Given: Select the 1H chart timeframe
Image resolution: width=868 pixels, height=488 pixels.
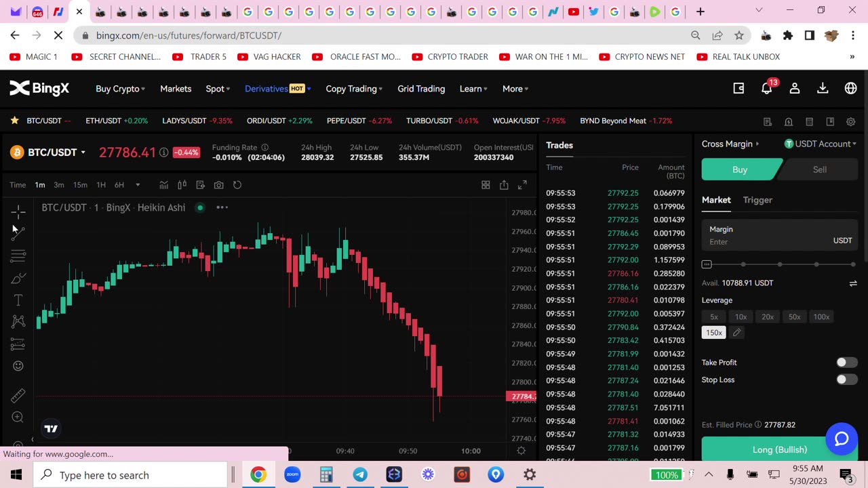Looking at the screenshot, I should 101,185.
